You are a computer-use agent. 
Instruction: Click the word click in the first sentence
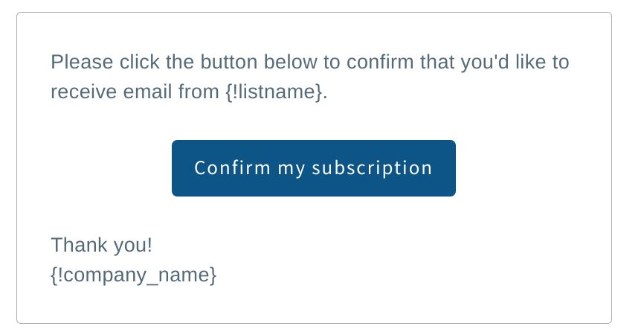pos(140,63)
